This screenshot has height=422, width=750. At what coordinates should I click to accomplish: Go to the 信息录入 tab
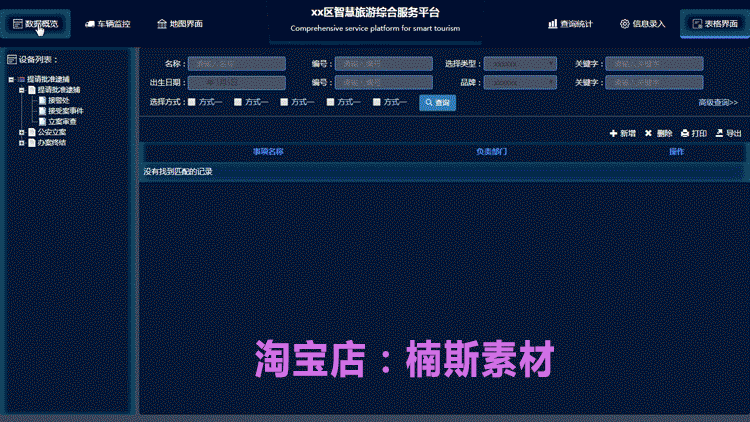[642, 24]
